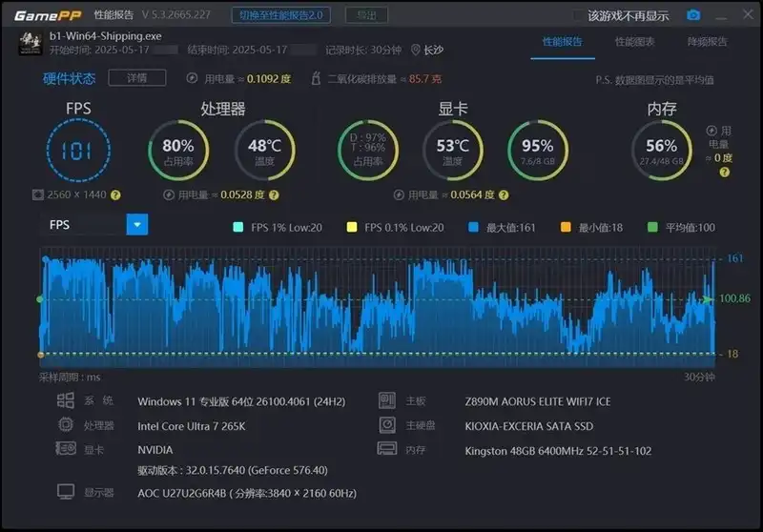
Task: Switch to the 性能图表 tab
Action: pyautogui.click(x=634, y=42)
